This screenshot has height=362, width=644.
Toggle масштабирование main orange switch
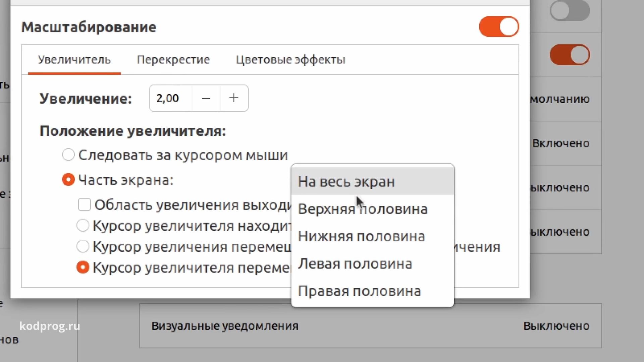coord(498,27)
